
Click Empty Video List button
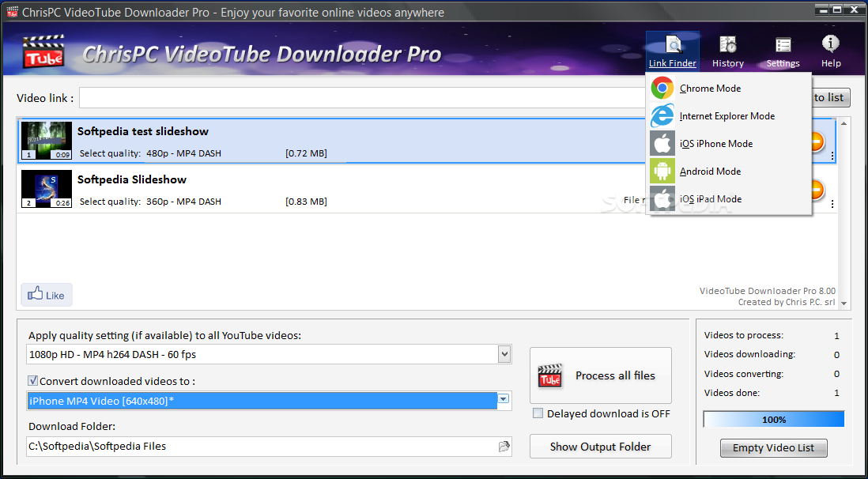point(773,448)
